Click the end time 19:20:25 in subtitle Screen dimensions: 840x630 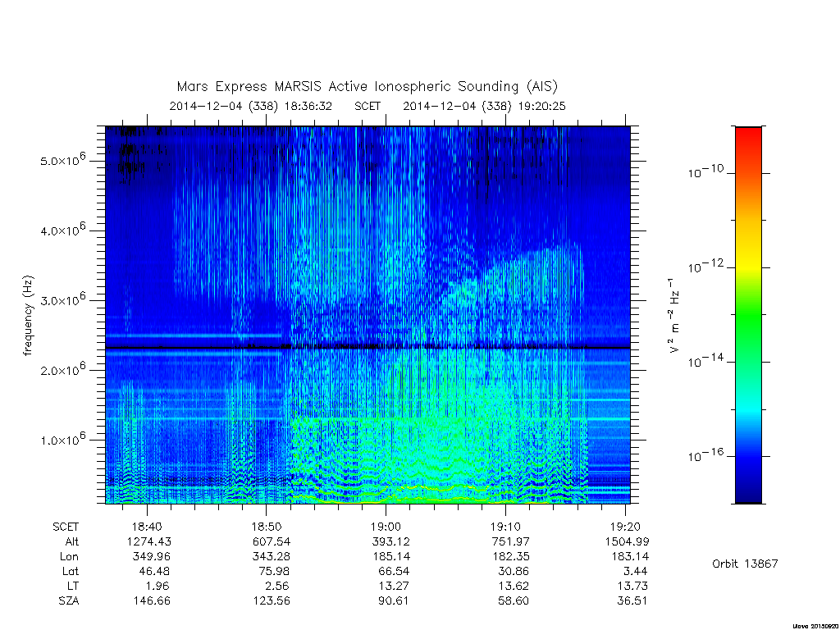click(x=541, y=106)
